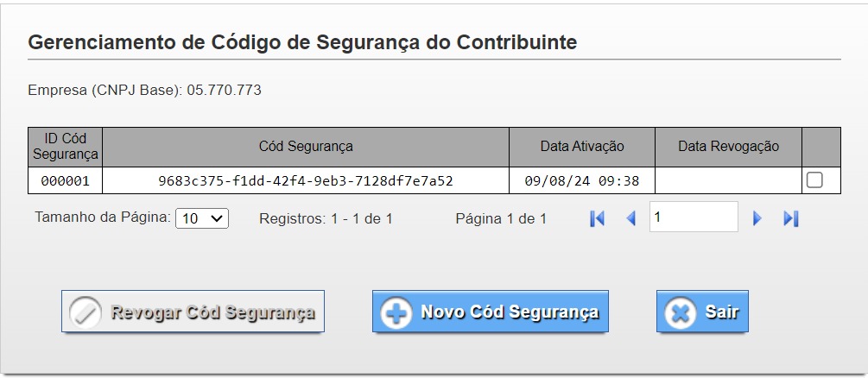The image size is (868, 378).
Task: Tick the checkbox for security code 000001
Action: 814,180
